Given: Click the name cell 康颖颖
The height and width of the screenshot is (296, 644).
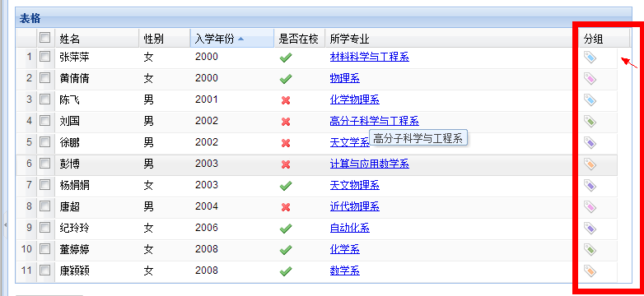Looking at the screenshot, I should click(x=74, y=271).
